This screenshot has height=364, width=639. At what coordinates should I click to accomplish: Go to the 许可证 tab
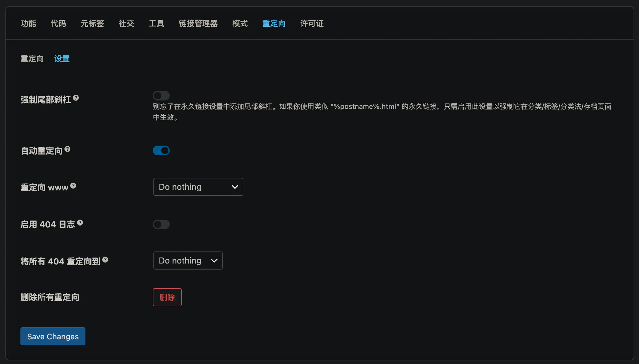pyautogui.click(x=312, y=23)
